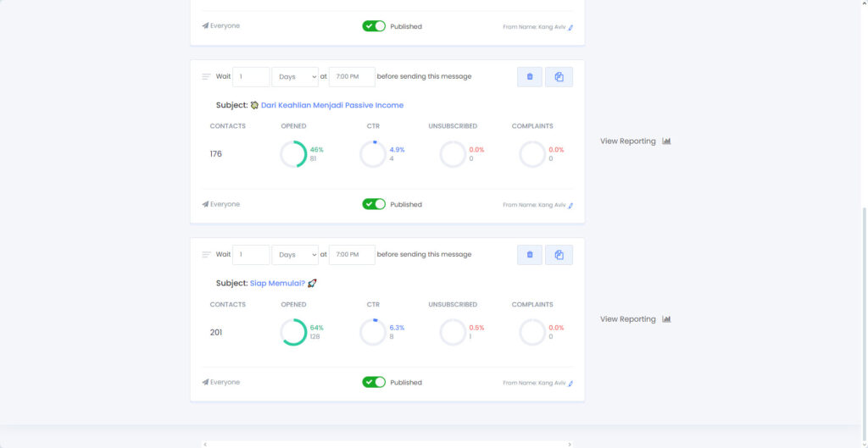Open subject link Dari Keahlian Menjadi Passive Income
868x448 pixels.
coord(331,106)
